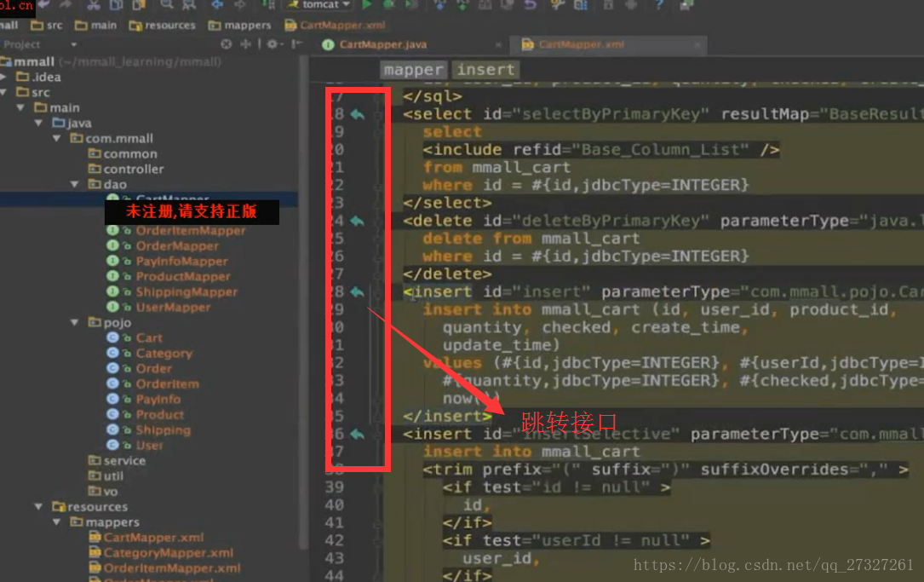Screen dimensions: 924x582
Task: Click the Help question mark icon
Action: tap(659, 5)
